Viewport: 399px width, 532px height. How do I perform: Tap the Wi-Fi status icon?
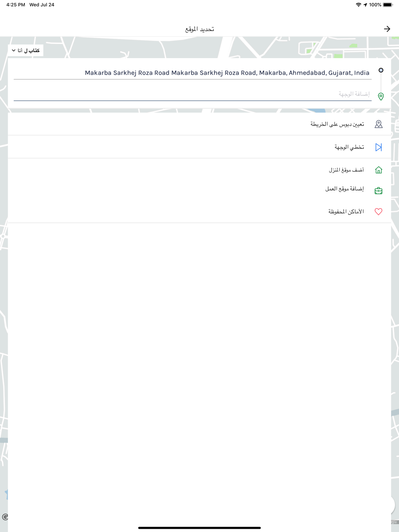click(x=358, y=5)
